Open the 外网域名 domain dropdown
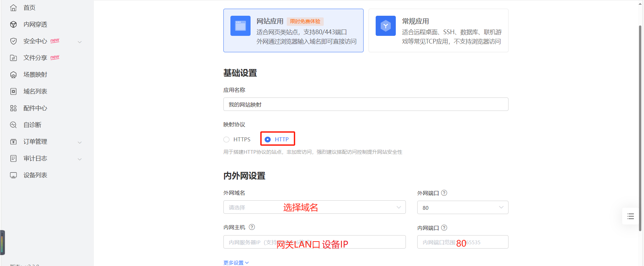This screenshot has width=644, height=266. pos(314,207)
